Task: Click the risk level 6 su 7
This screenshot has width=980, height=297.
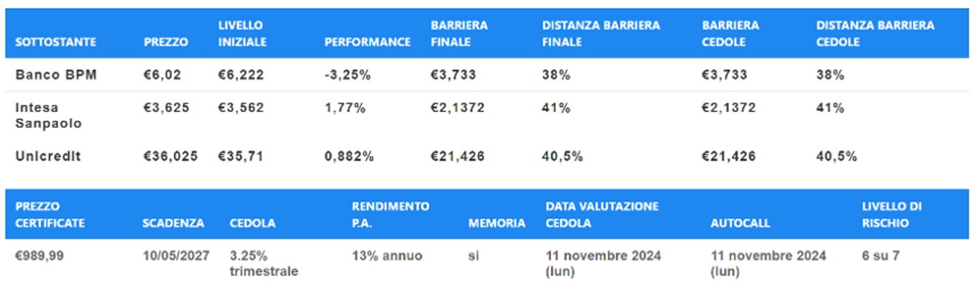Action: point(881,256)
